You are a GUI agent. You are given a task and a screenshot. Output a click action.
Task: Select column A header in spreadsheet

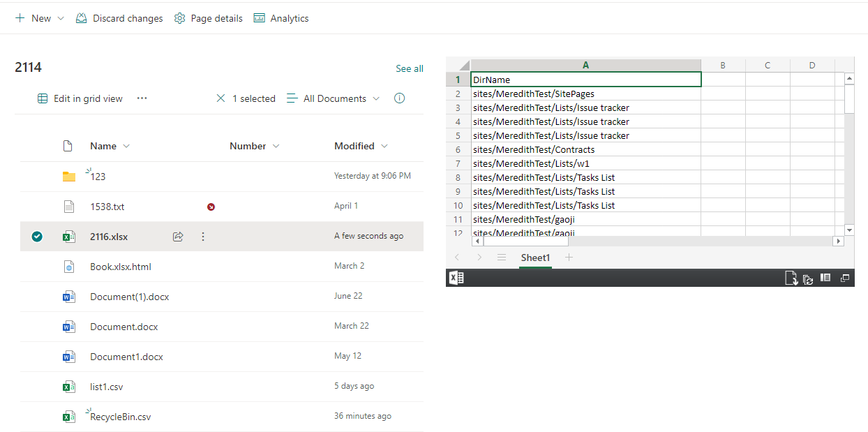tap(585, 65)
